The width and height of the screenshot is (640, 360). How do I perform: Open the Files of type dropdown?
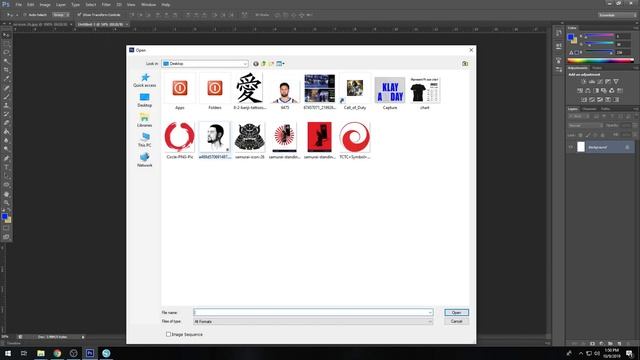click(313, 322)
